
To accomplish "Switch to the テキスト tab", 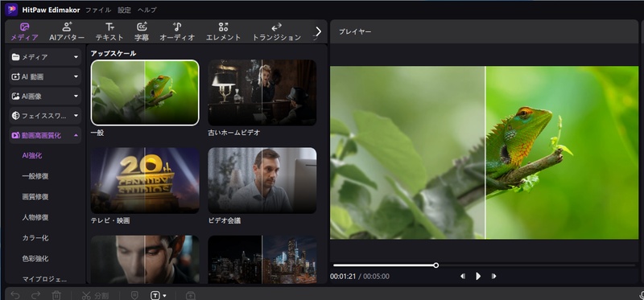I will point(109,32).
